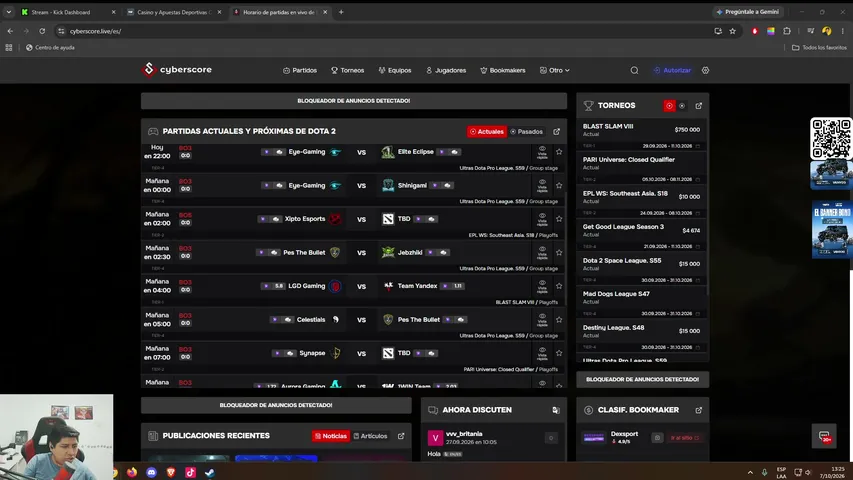Launch Steam from the taskbar
The height and width of the screenshot is (480, 853).
(209, 472)
